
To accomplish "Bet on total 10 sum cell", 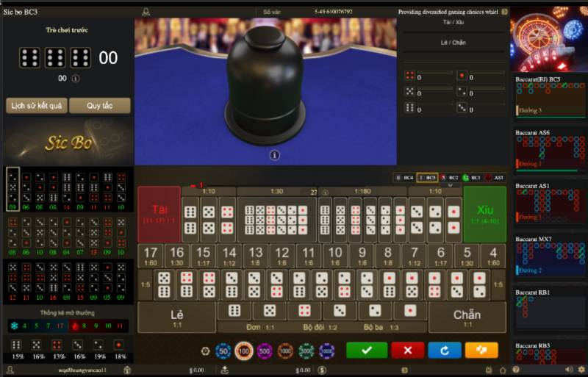I will 334,256.
